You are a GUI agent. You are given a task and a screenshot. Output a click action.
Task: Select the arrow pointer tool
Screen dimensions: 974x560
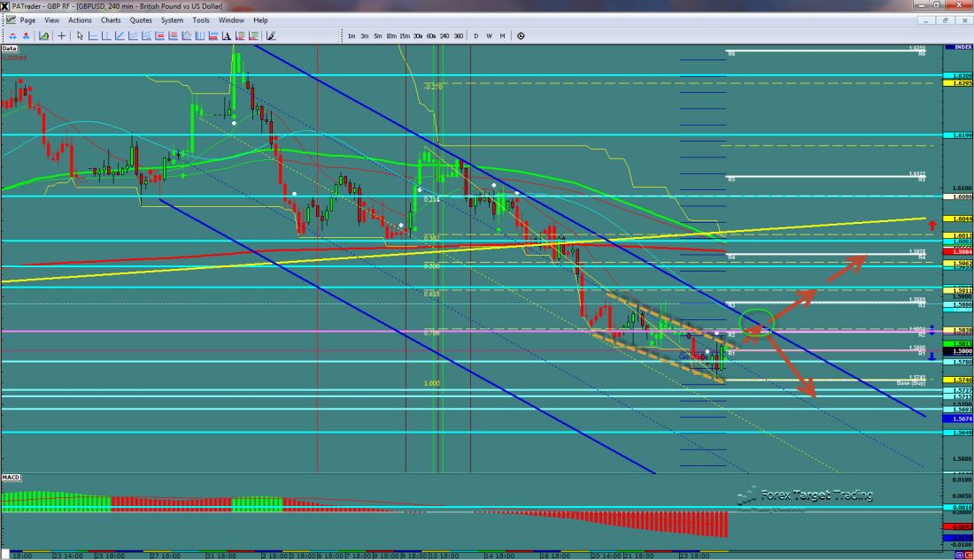tap(81, 36)
